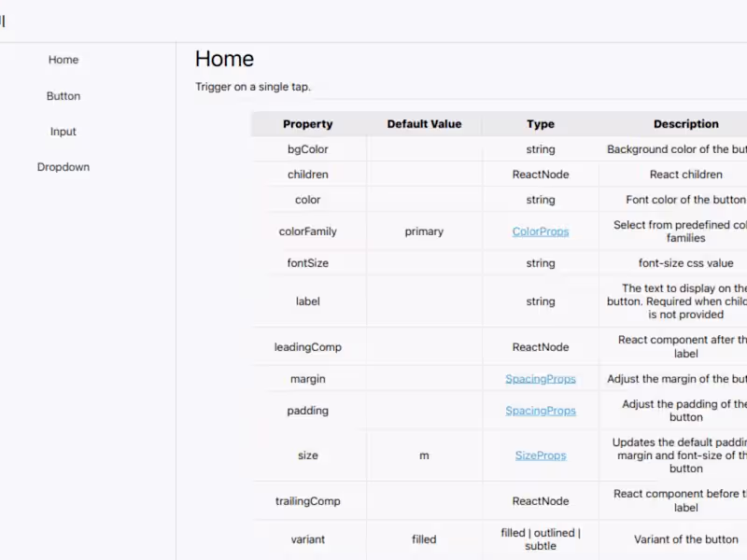Open the Home page in sidebar
Viewport: 747px width, 560px height.
coord(63,60)
